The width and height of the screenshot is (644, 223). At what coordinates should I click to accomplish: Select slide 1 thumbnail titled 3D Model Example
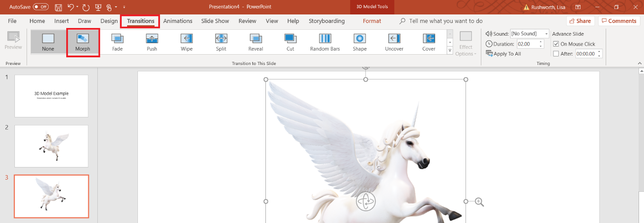[x=51, y=96]
